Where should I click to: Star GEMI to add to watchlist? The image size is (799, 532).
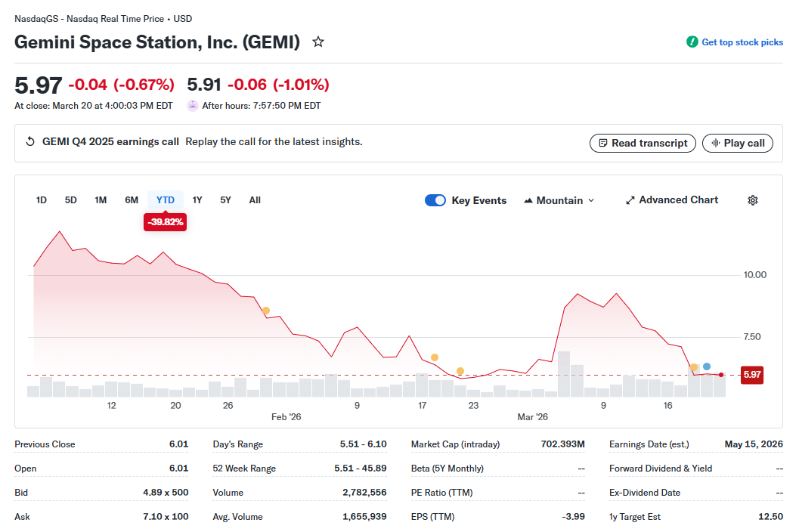pyautogui.click(x=318, y=42)
